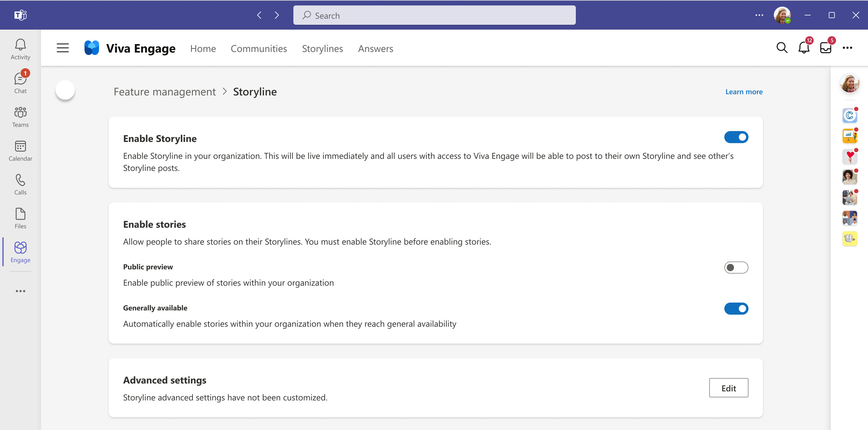Open the illustrated people community thumbnail
The image size is (868, 430).
[850, 218]
